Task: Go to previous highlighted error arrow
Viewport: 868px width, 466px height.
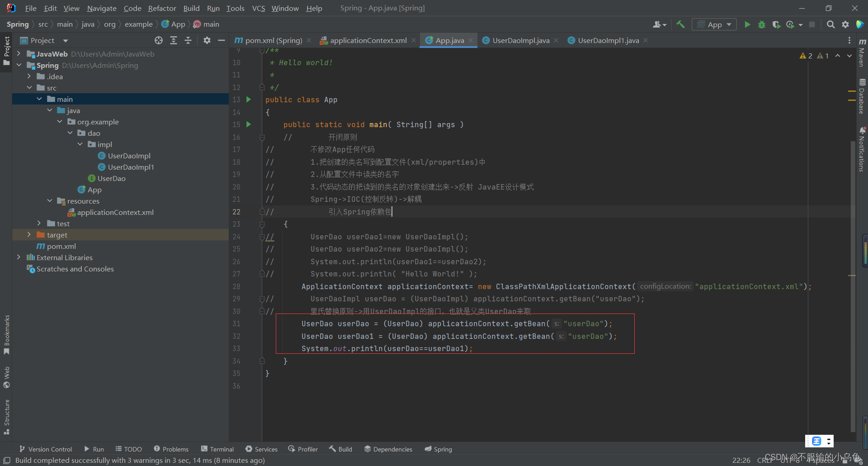Action: point(838,56)
